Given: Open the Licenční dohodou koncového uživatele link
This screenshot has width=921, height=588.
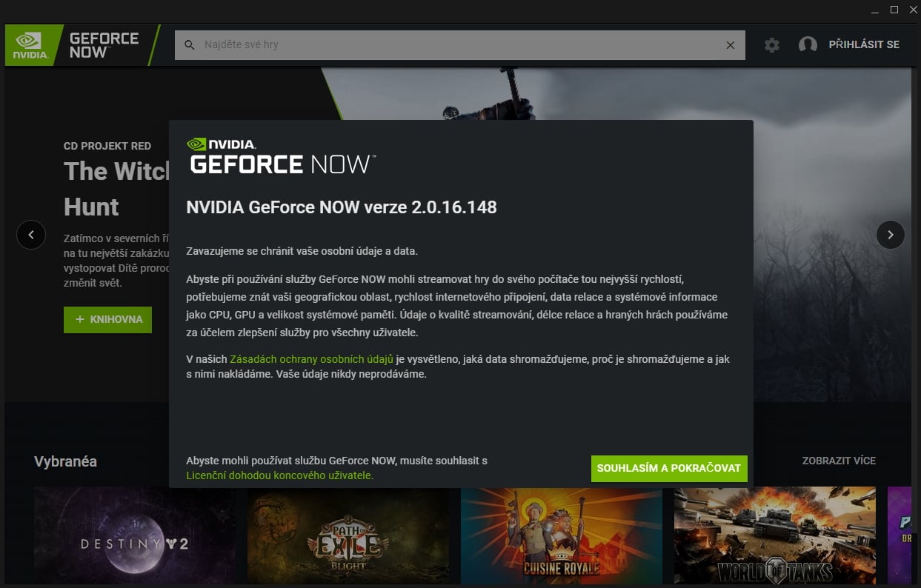Looking at the screenshot, I should [278, 475].
